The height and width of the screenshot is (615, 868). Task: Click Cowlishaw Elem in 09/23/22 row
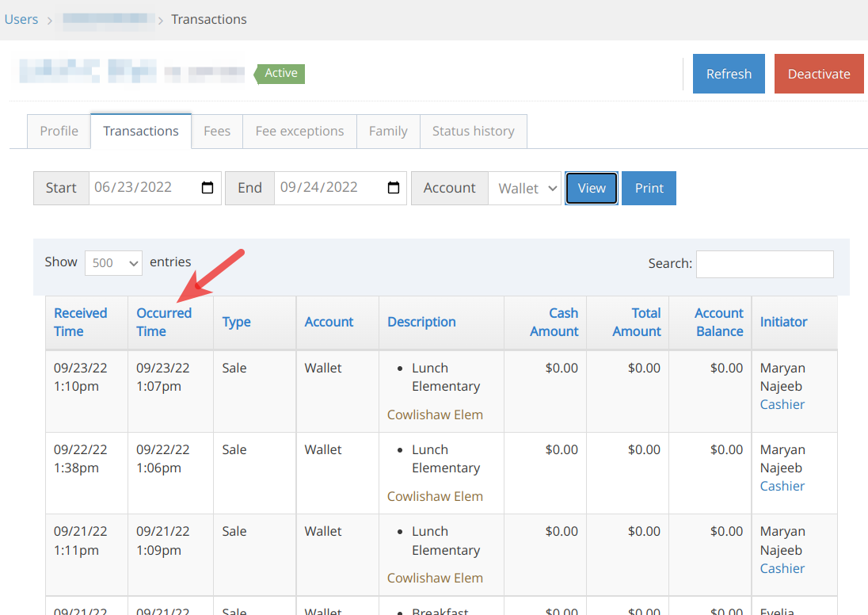coord(435,414)
